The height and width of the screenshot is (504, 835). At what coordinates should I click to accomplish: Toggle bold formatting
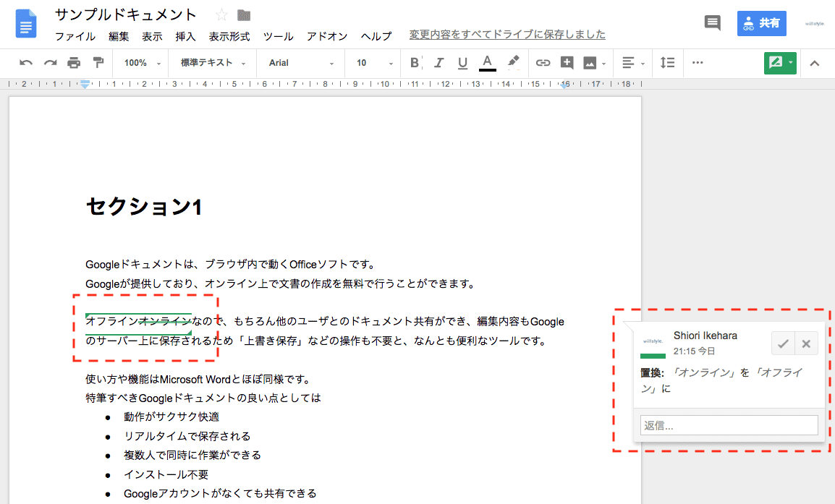(415, 63)
